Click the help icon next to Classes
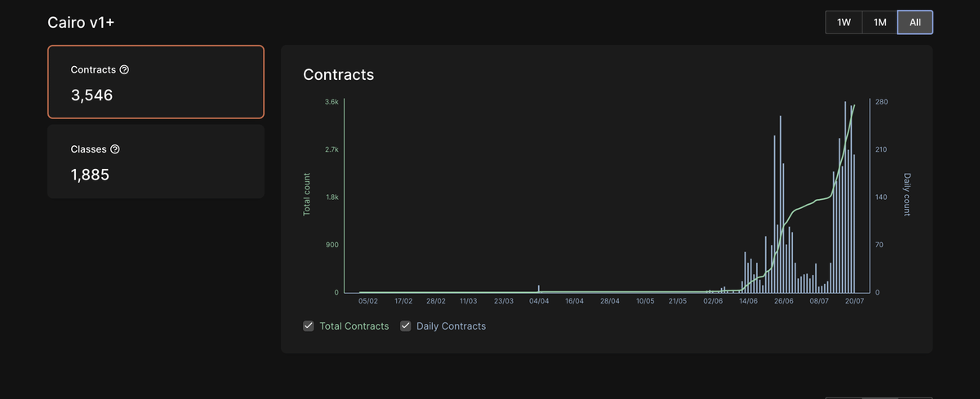 (115, 149)
